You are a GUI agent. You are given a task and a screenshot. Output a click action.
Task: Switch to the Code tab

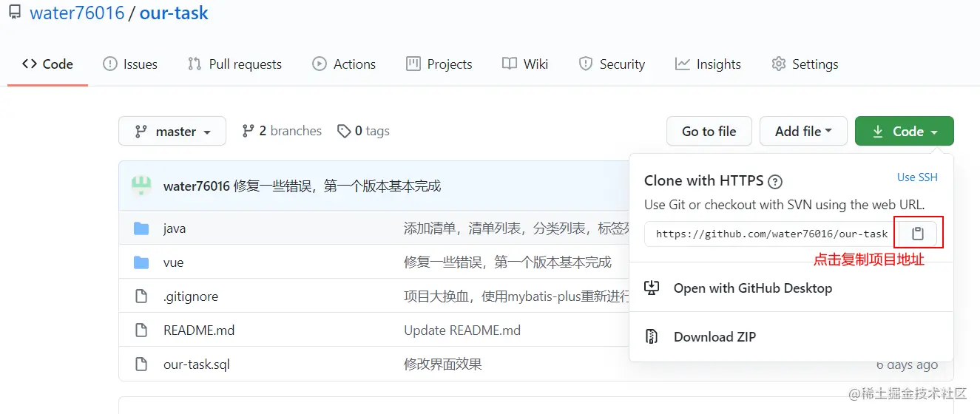47,64
